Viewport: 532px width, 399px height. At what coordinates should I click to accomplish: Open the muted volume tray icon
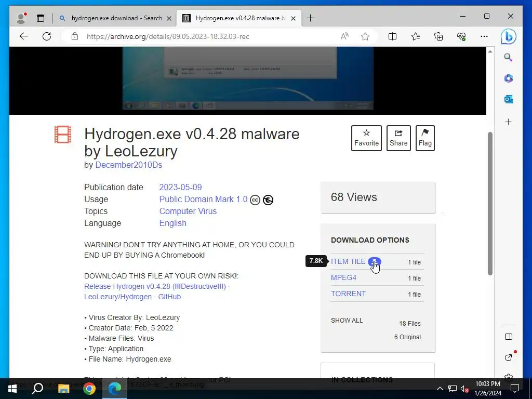click(x=464, y=389)
